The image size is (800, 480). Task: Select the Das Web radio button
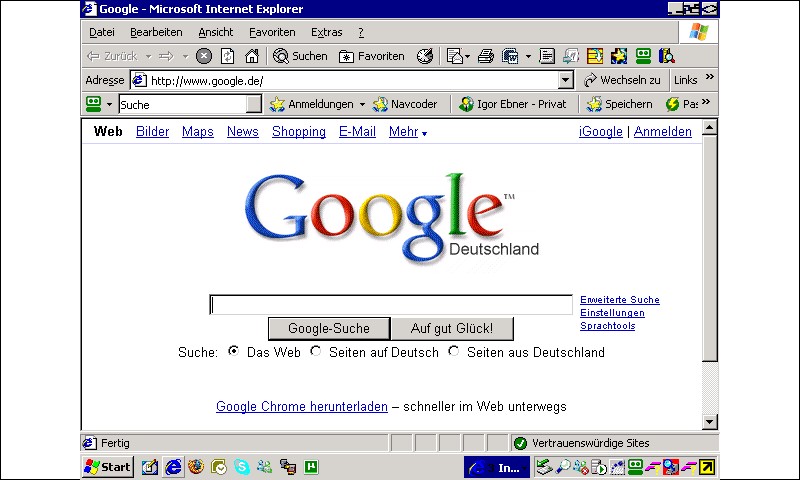click(x=233, y=351)
